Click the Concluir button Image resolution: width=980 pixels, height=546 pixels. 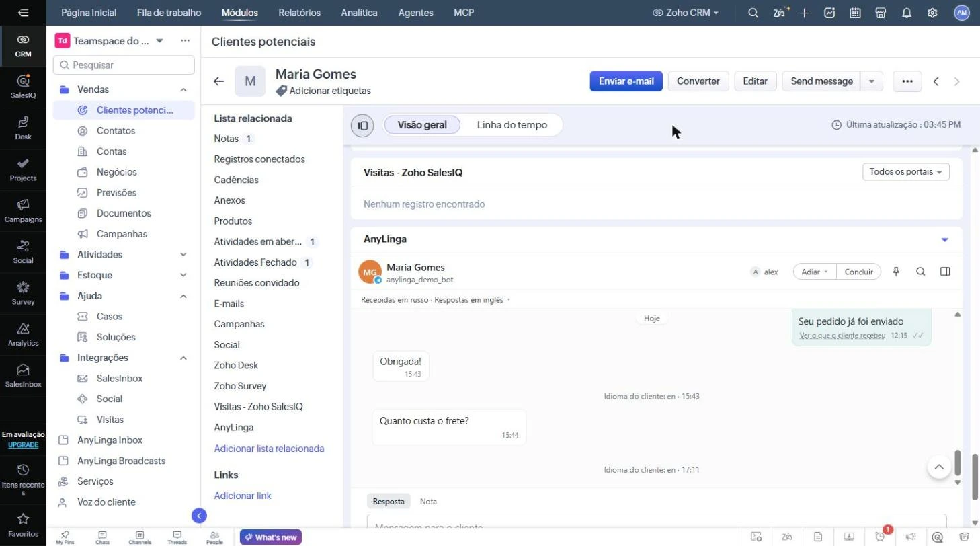pos(858,272)
